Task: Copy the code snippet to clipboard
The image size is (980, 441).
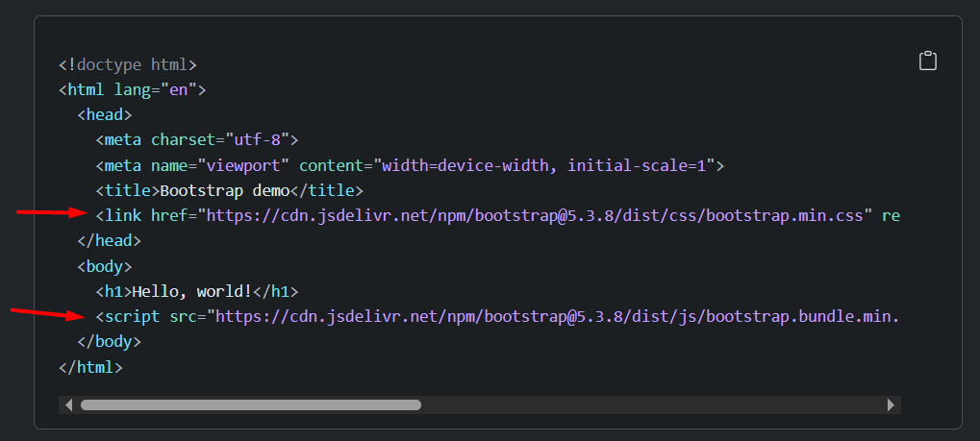Action: click(927, 61)
